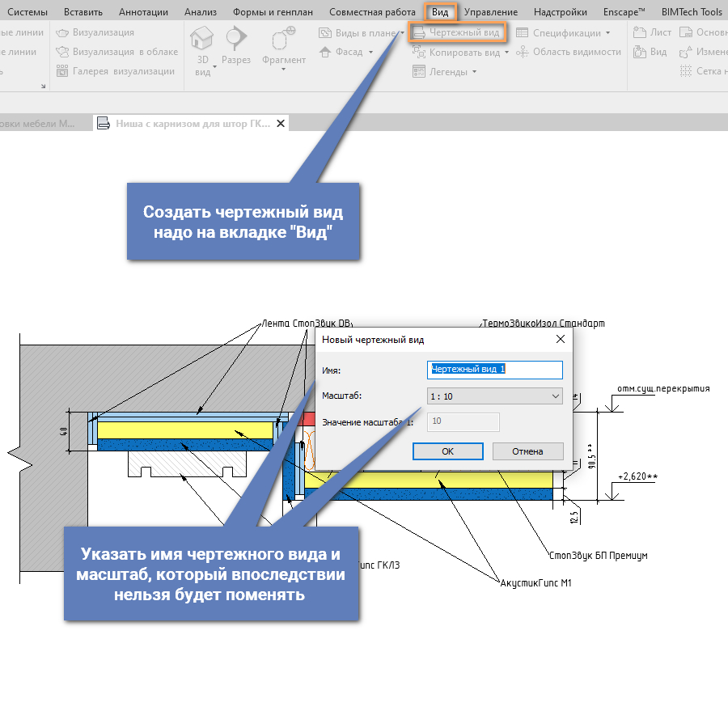Switch to the Вставить tab
The image size is (728, 728).
point(83,12)
